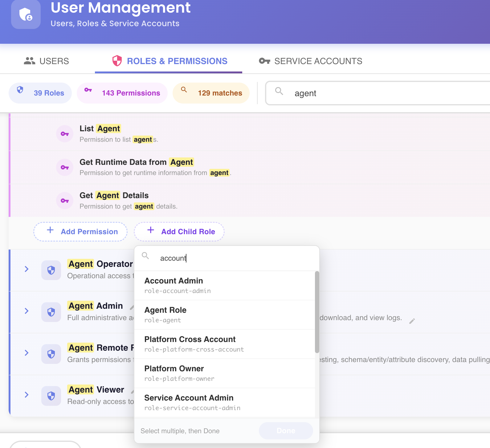The height and width of the screenshot is (448, 490).
Task: Click the User Management shield logo icon
Action: tap(26, 14)
